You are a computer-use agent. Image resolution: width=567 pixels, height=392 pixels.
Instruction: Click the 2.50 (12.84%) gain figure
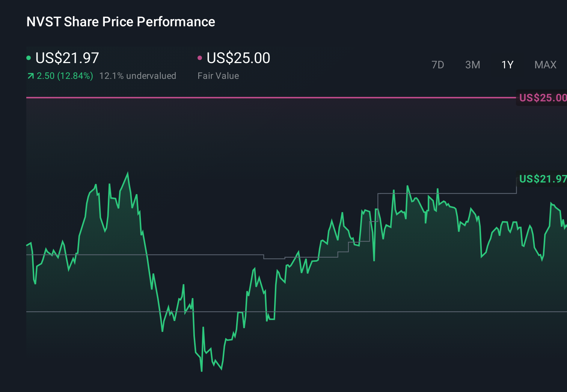point(65,75)
